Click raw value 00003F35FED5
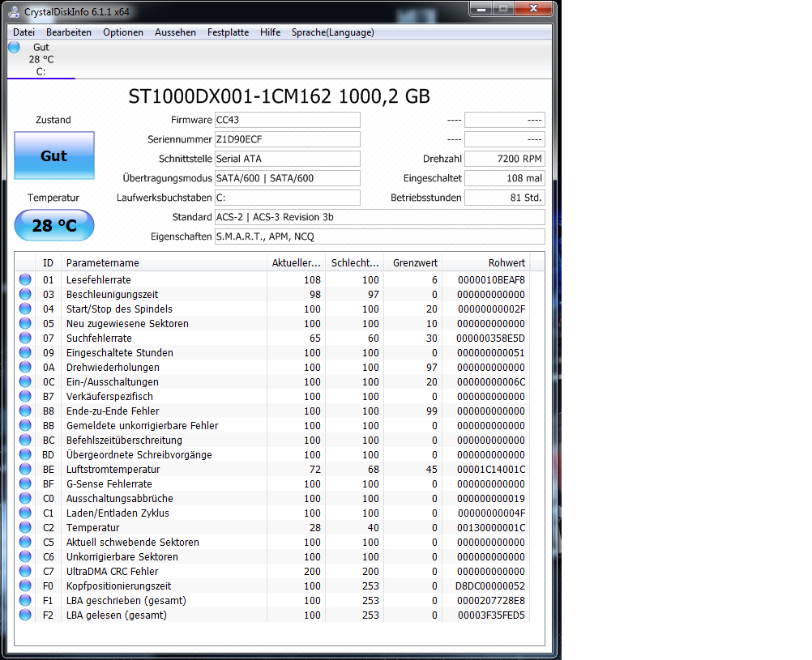 pos(491,615)
